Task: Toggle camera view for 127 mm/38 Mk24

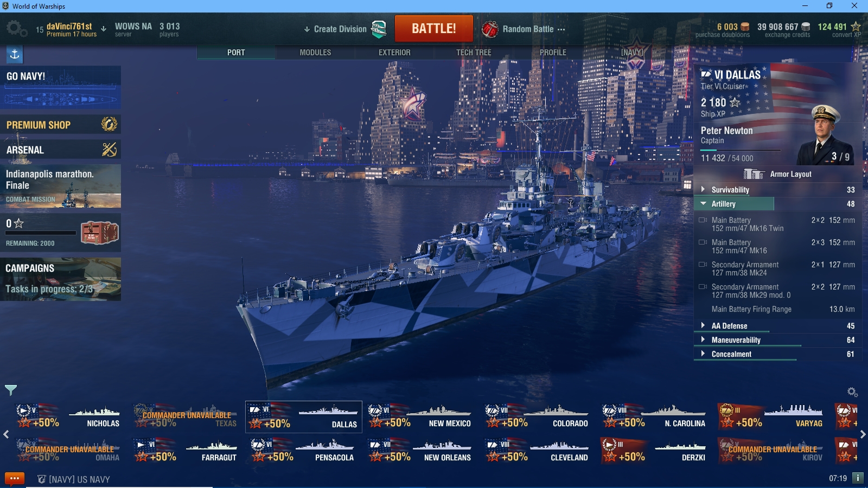Action: point(703,265)
